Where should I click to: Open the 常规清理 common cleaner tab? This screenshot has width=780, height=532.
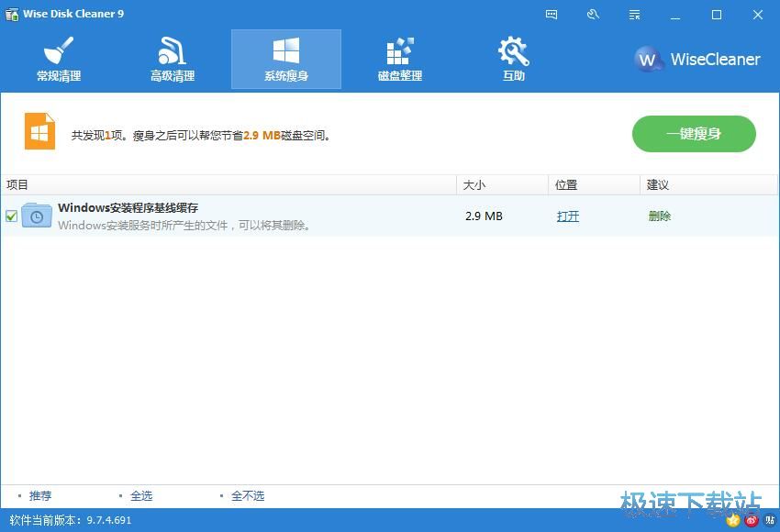59,60
